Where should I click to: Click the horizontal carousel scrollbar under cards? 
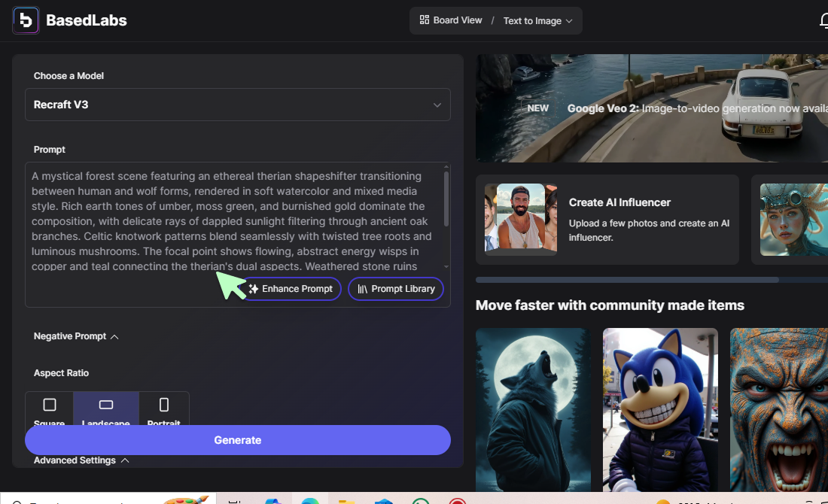pyautogui.click(x=627, y=280)
